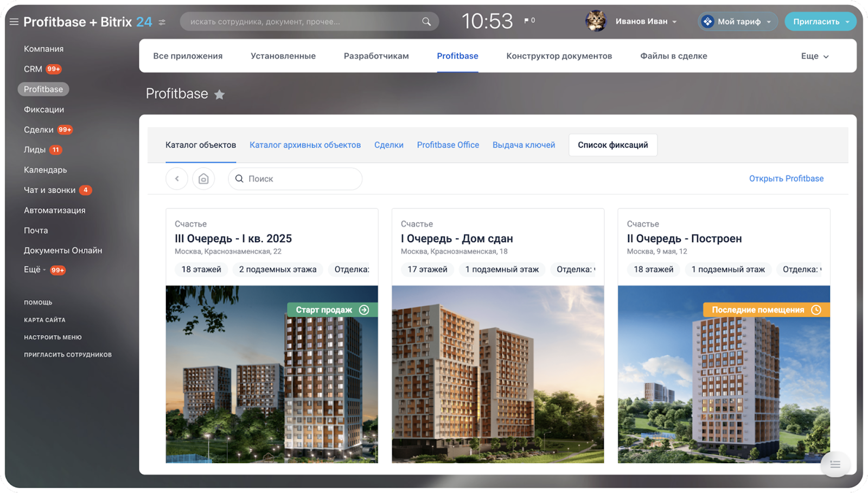Open 'CRM' in sidebar

pyautogui.click(x=33, y=69)
